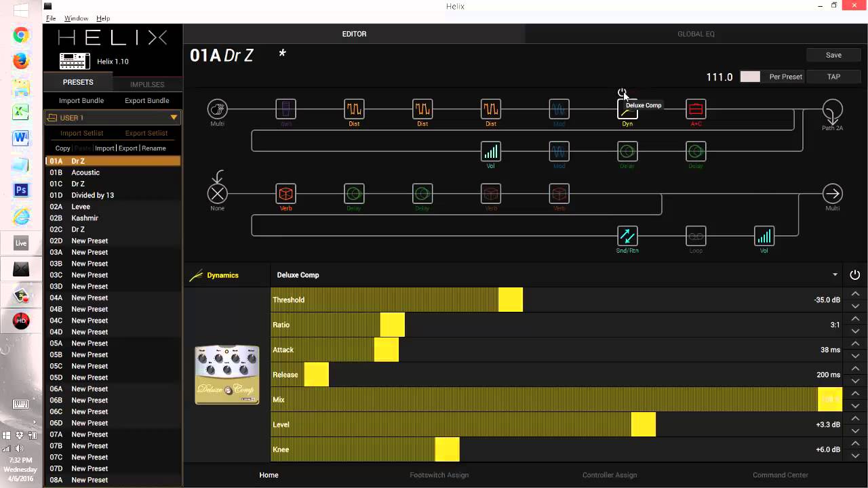
Task: Select the Loop block
Action: click(696, 236)
